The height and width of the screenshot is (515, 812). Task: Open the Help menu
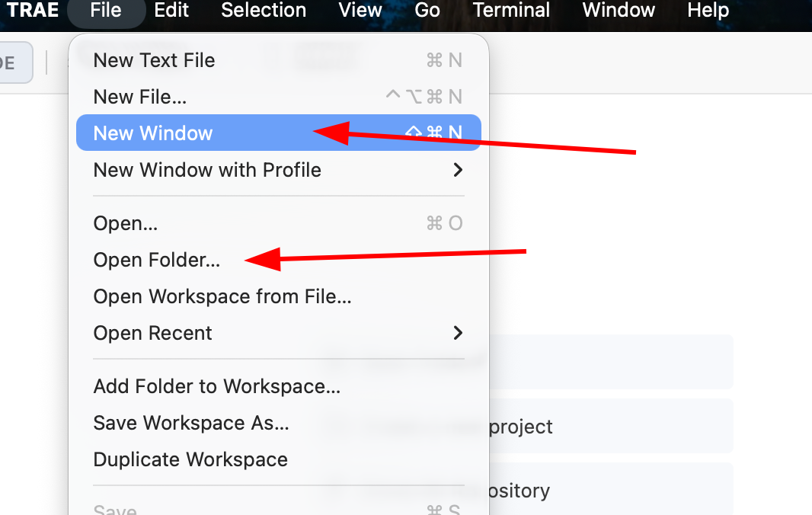click(x=708, y=11)
